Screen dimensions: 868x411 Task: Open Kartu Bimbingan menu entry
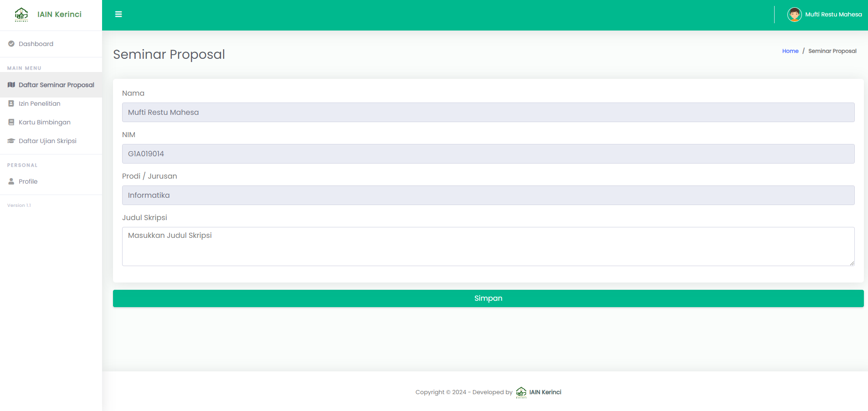[51, 122]
